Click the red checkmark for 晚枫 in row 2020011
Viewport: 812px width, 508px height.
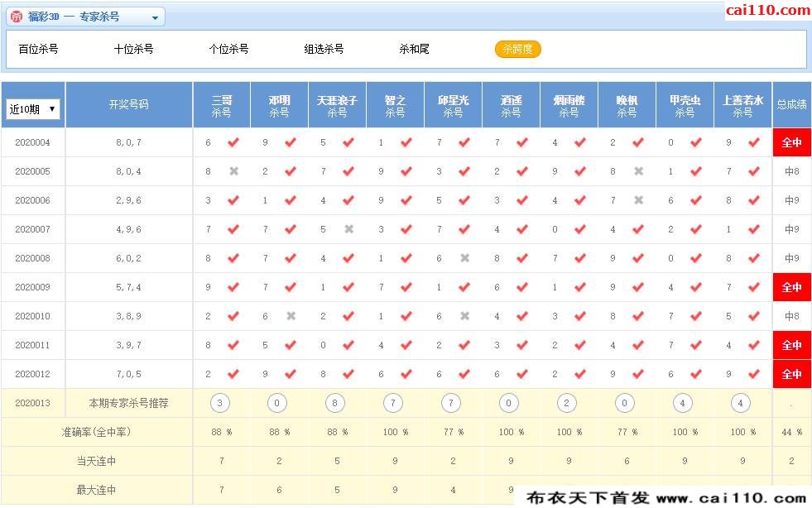[x=638, y=345]
